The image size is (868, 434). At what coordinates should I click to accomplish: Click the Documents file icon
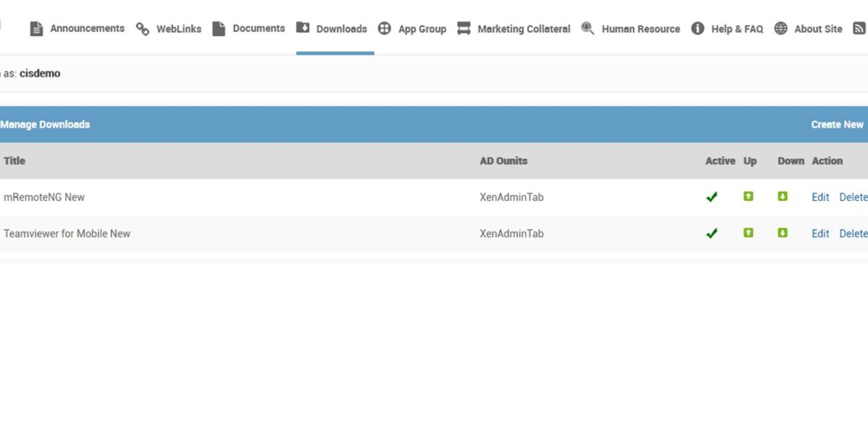click(x=218, y=28)
